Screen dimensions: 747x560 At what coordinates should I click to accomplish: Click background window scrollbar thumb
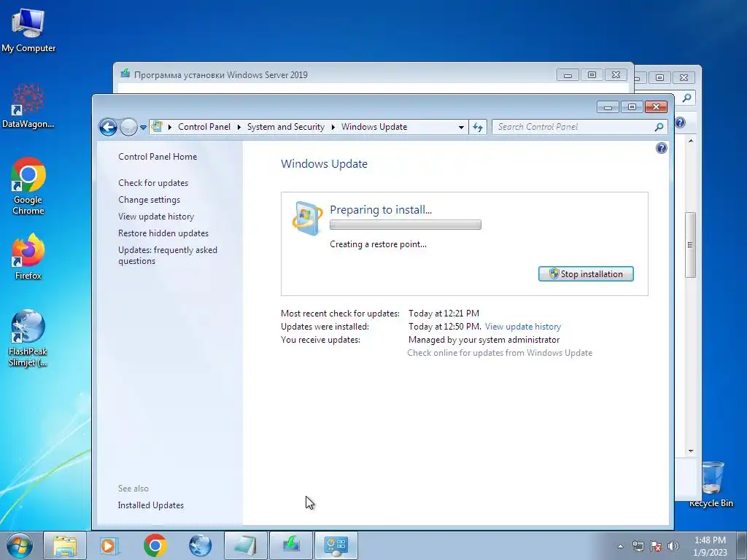pos(690,245)
